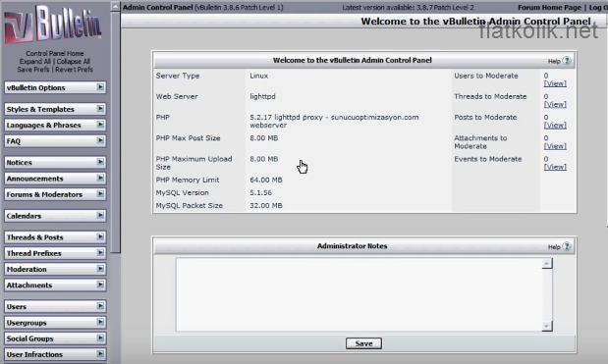The height and width of the screenshot is (364, 608).
Task: View Threads to Moderate
Action: [x=555, y=105]
